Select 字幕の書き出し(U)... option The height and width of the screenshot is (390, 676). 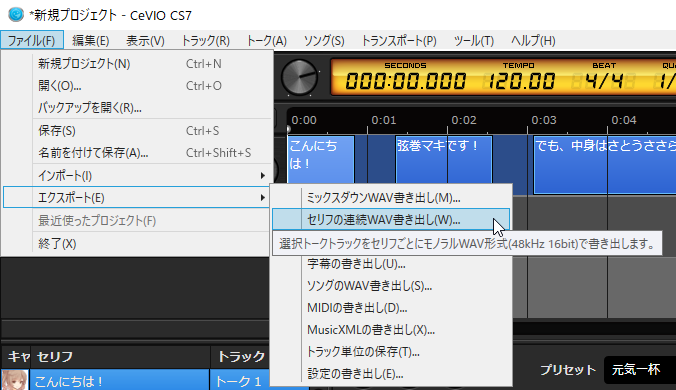pos(391,264)
